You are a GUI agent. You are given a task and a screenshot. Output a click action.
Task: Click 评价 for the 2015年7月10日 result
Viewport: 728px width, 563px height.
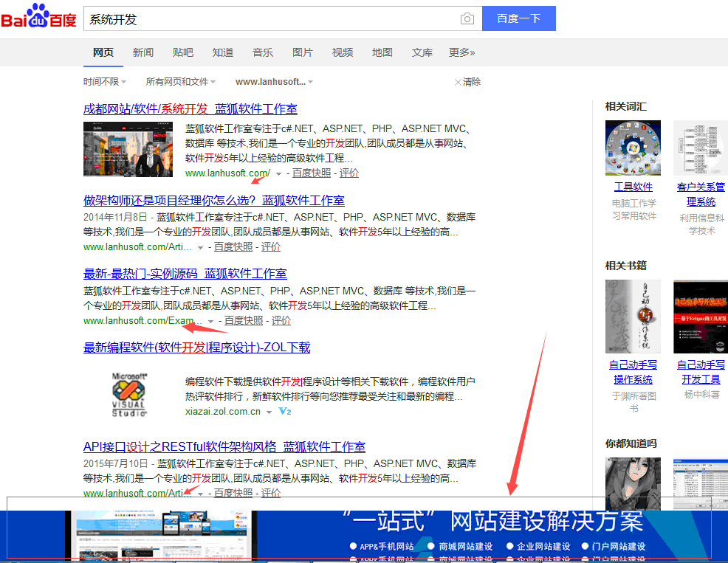pos(271,493)
